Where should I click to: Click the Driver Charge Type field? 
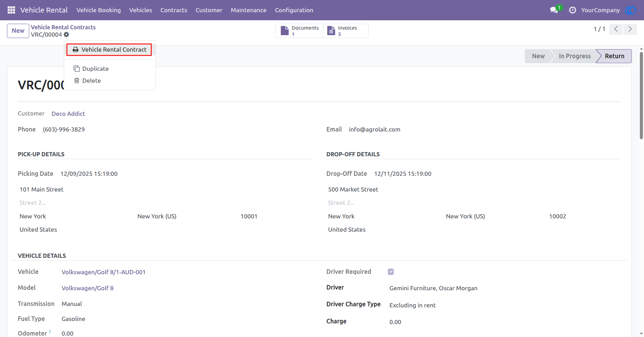click(x=412, y=305)
